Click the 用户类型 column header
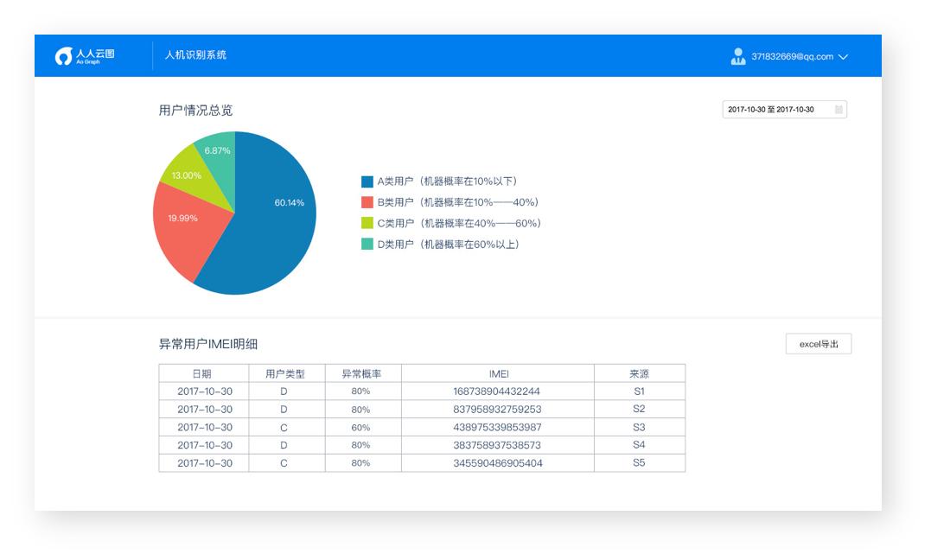The height and width of the screenshot is (560, 931). tap(287, 373)
